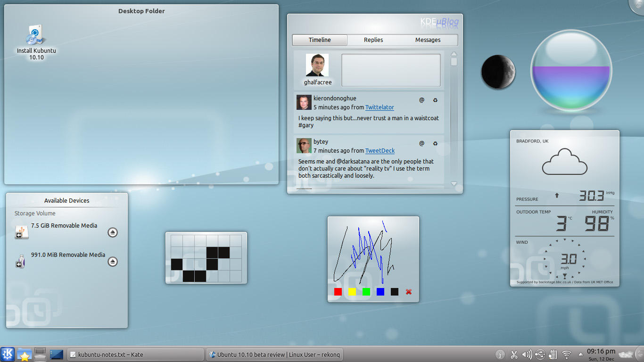The width and height of the screenshot is (644, 362).
Task: Switch to the Ubuntu 10.10 beta review rekonq window
Action: [x=274, y=354]
